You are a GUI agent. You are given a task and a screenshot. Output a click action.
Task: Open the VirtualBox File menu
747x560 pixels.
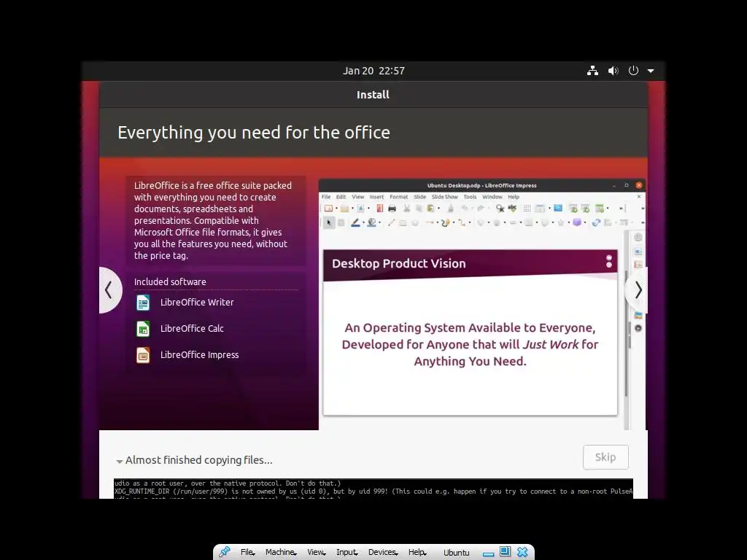coord(247,552)
